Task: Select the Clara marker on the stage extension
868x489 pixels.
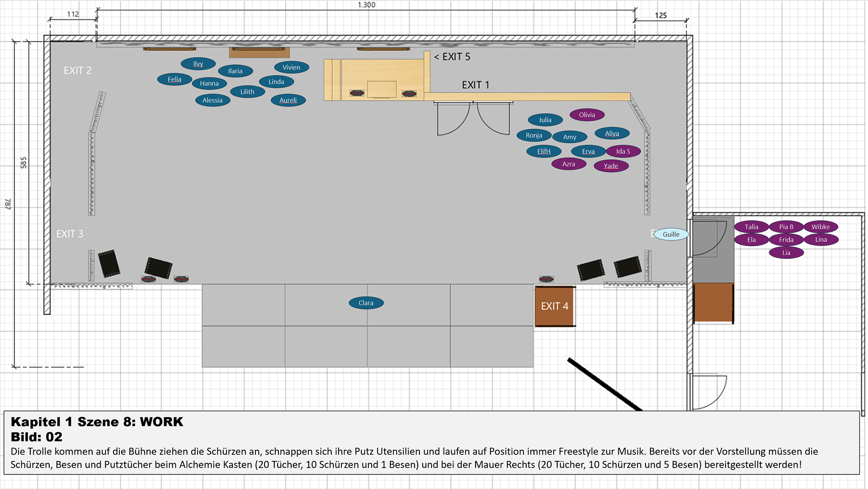Action: point(366,303)
